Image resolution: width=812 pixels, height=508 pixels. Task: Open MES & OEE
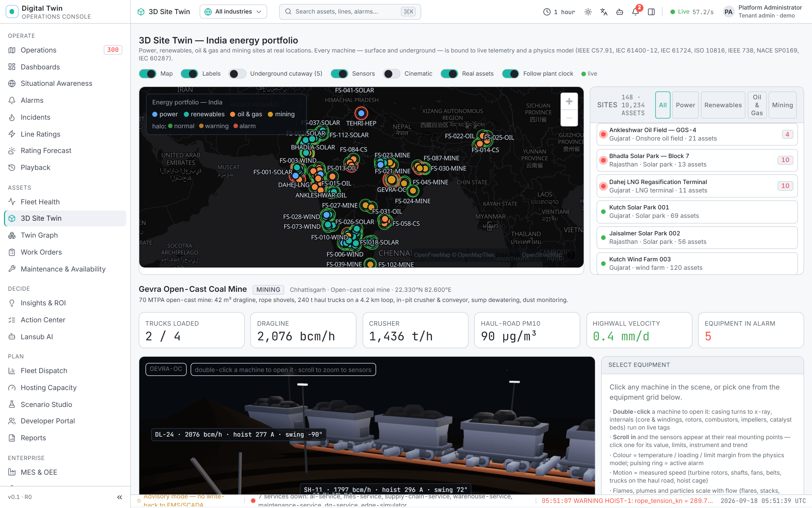pos(65,472)
